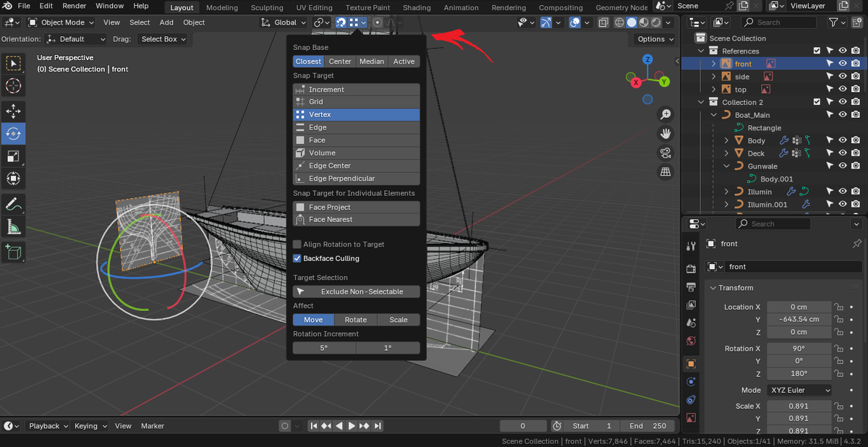
Task: Pin the front object properties
Action: pyautogui.click(x=857, y=244)
